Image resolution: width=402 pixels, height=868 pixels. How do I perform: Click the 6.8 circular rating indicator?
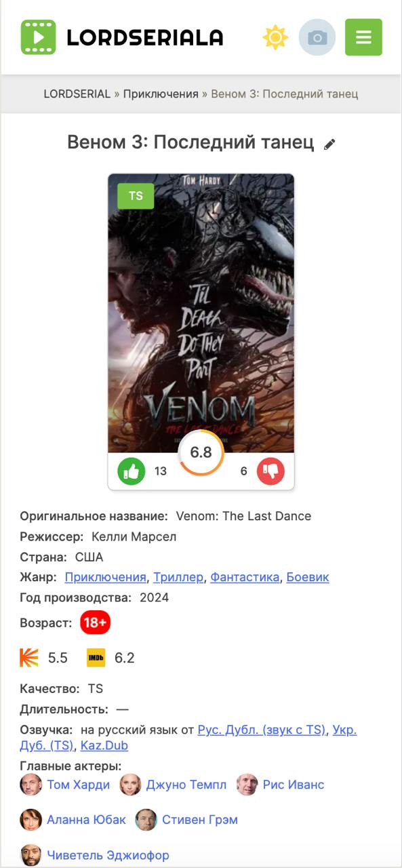pyautogui.click(x=201, y=452)
